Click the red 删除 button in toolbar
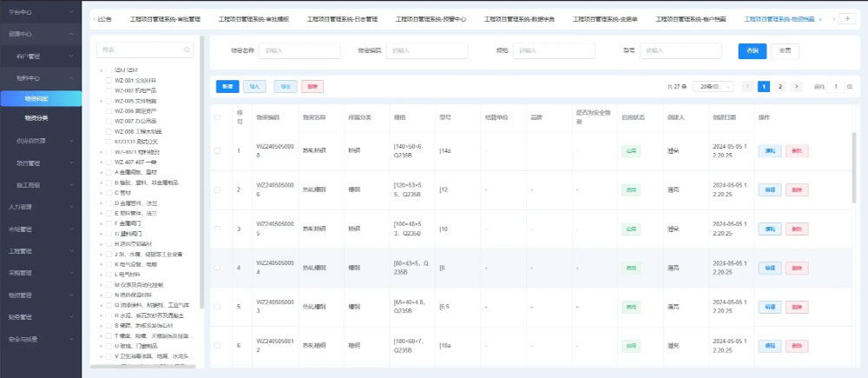Viewport: 868px width, 378px height. click(312, 86)
